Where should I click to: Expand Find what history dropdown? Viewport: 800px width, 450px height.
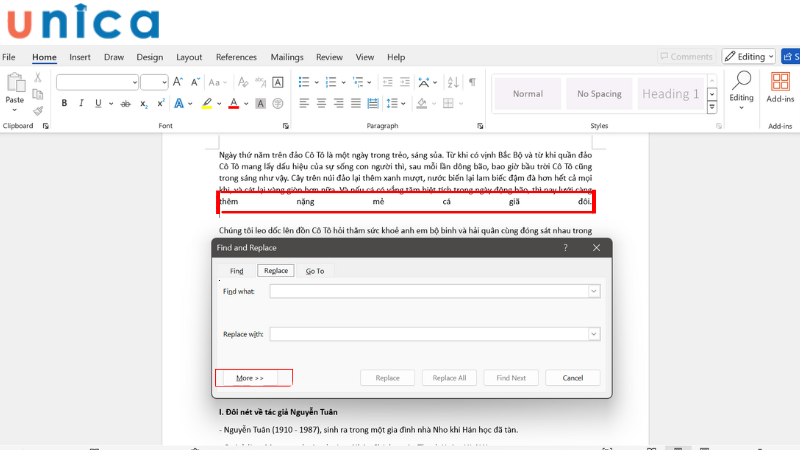(594, 291)
